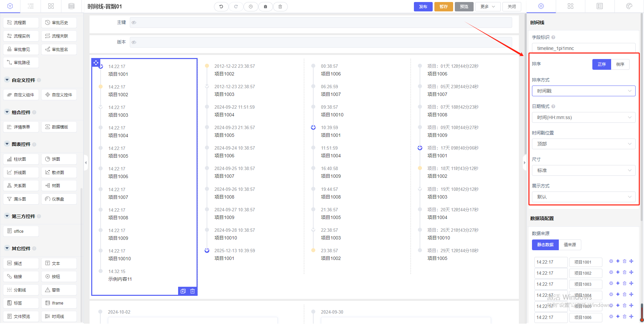This screenshot has height=325, width=644.
Task: Toggle the eye icon in 主键 field
Action: [134, 22]
